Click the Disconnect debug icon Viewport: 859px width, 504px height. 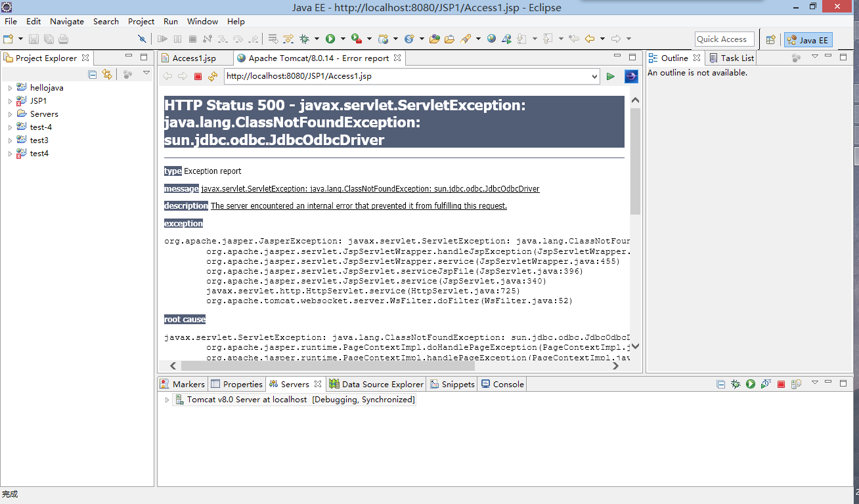click(208, 39)
